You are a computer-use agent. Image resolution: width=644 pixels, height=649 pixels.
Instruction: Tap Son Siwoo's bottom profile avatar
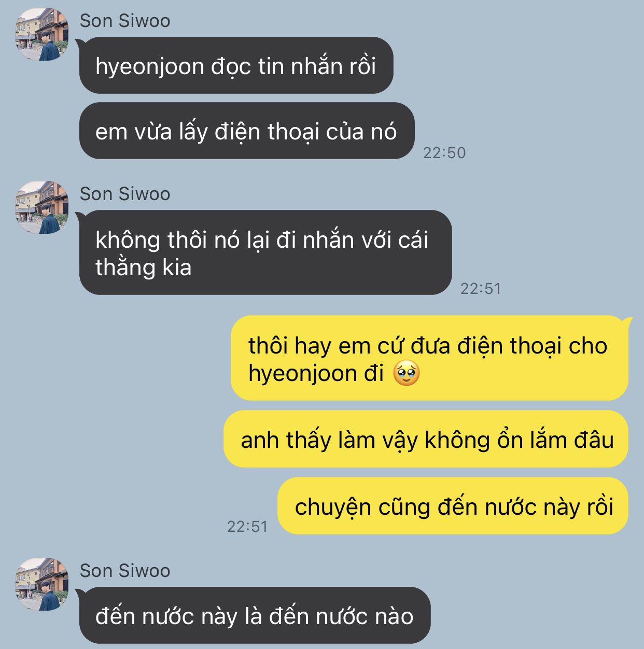(x=42, y=584)
